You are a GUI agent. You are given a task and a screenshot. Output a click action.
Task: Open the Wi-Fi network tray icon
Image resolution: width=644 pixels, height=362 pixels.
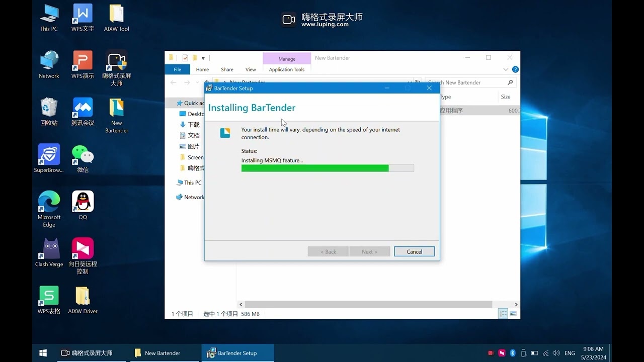[545, 353]
